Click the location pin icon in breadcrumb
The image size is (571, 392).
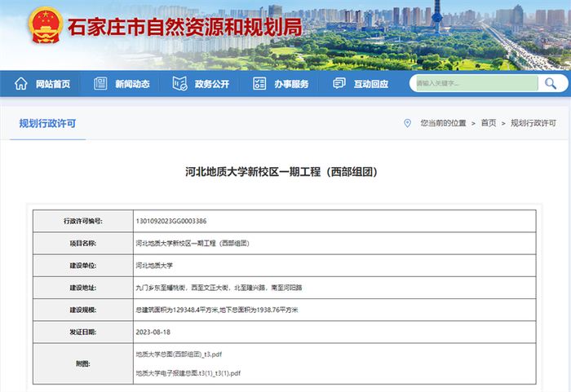point(408,123)
